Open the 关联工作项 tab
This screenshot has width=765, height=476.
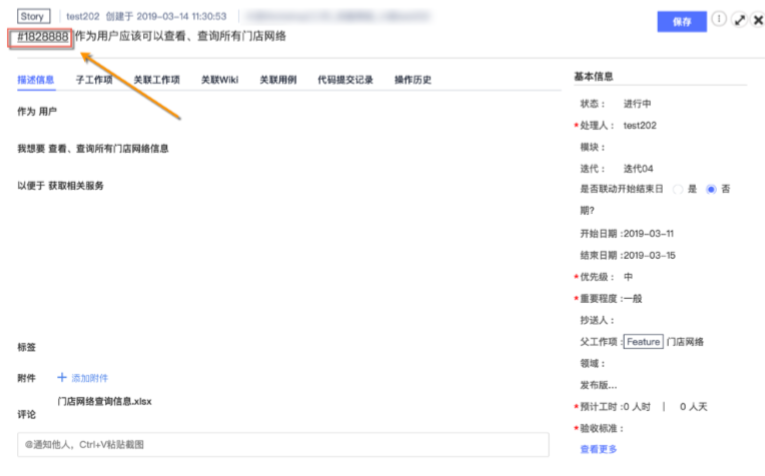pos(157,80)
